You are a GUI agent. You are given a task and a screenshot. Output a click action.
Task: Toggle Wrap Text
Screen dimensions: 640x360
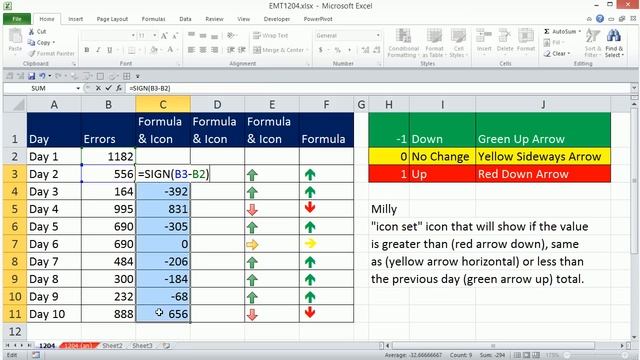click(271, 36)
